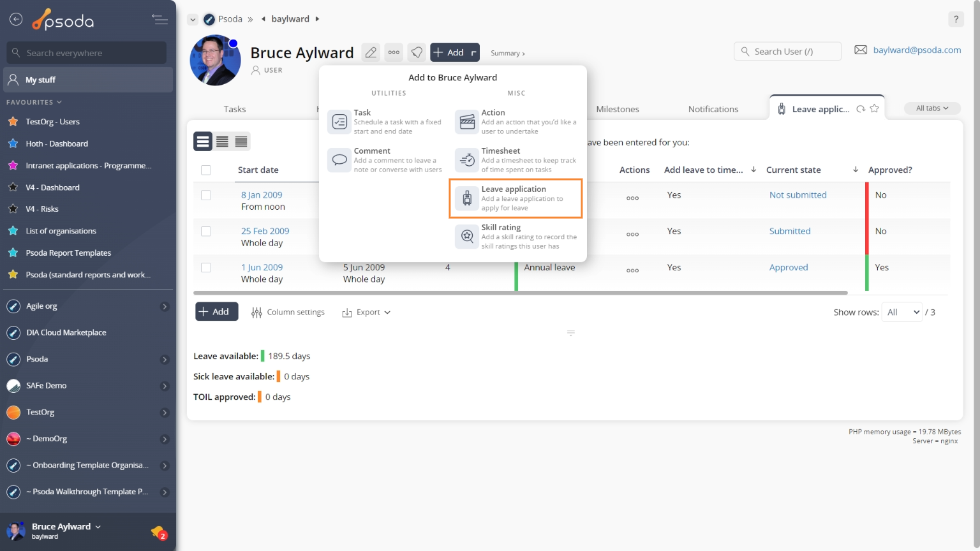Image resolution: width=980 pixels, height=551 pixels.
Task: Tick the checkbox for 1 Jun 2009 row
Action: pos(205,268)
